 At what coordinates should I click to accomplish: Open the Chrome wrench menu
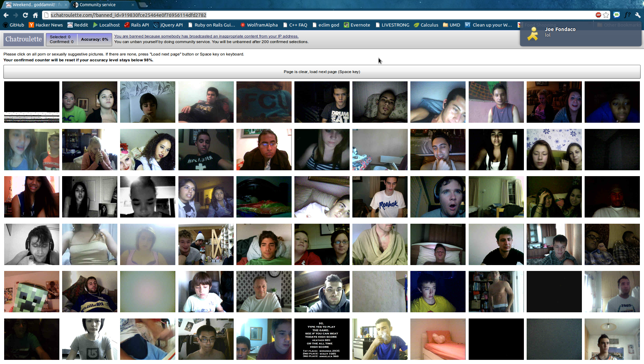click(x=638, y=15)
